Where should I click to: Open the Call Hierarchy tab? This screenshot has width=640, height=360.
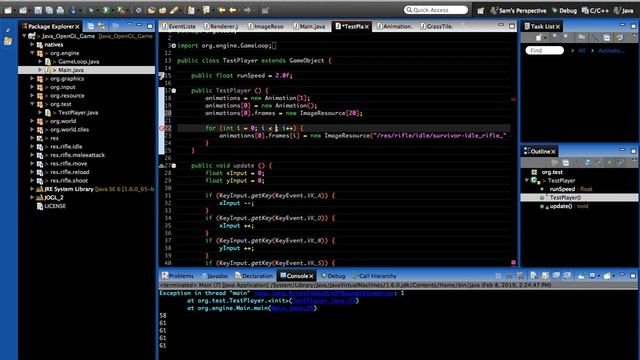point(374,276)
